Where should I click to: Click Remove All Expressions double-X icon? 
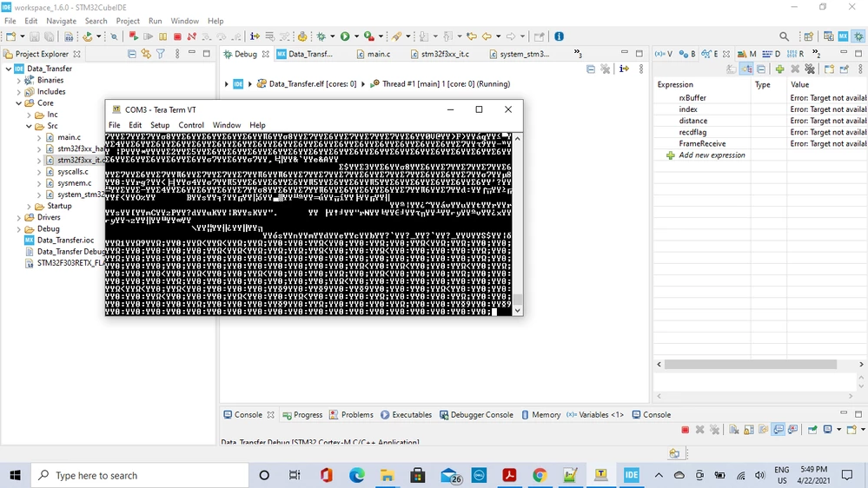(x=810, y=69)
